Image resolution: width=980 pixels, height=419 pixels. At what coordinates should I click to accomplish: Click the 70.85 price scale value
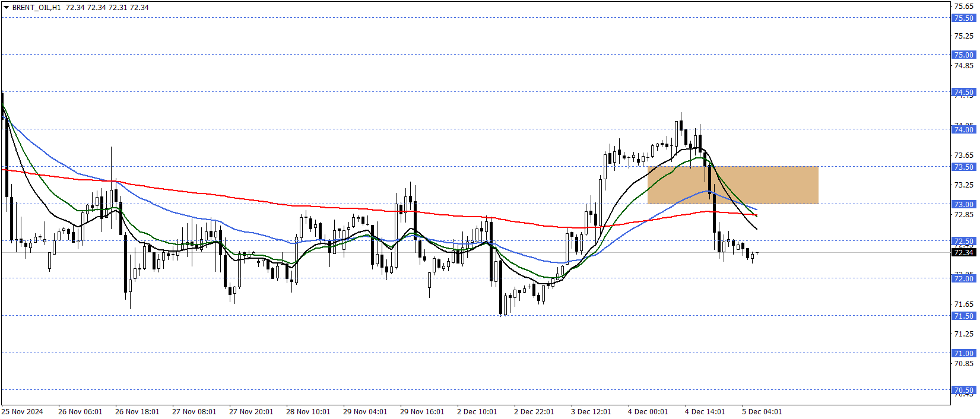tap(963, 364)
